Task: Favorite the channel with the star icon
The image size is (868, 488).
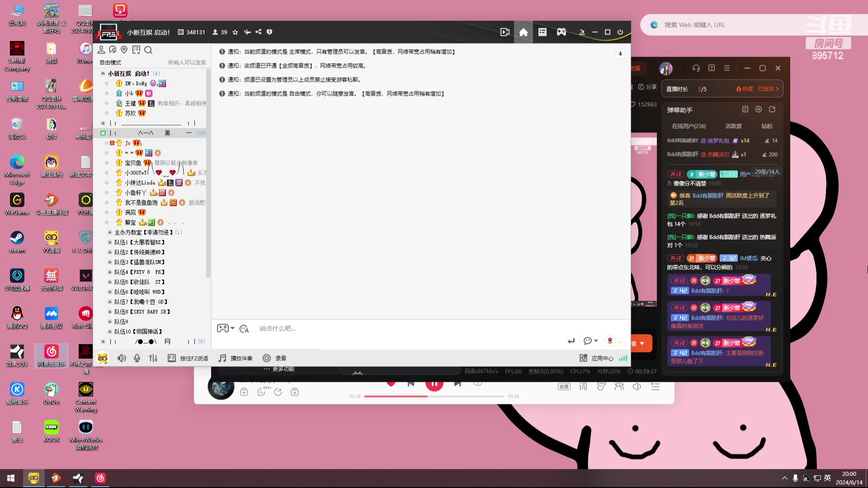Action: (x=235, y=32)
